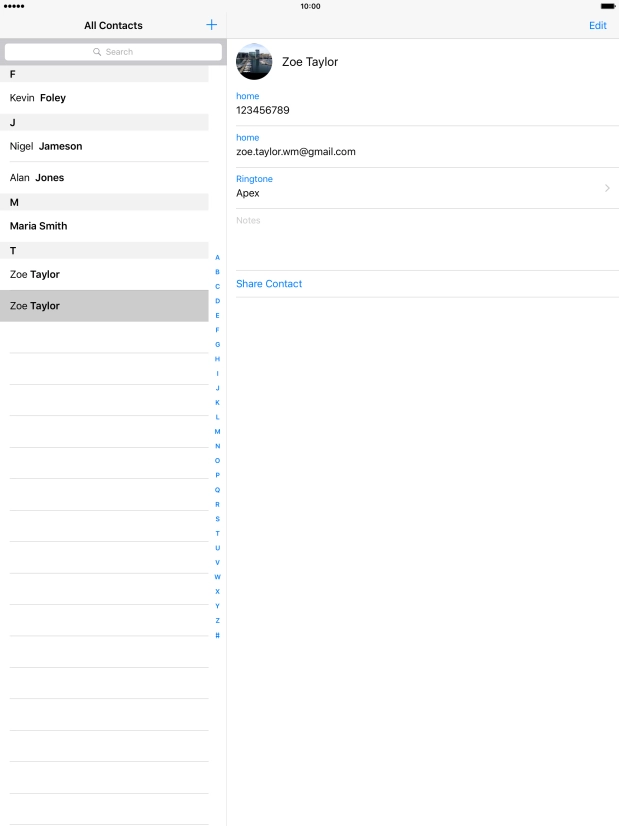Open Zoe Taylor's profile photo
This screenshot has width=619, height=826.
(x=254, y=62)
